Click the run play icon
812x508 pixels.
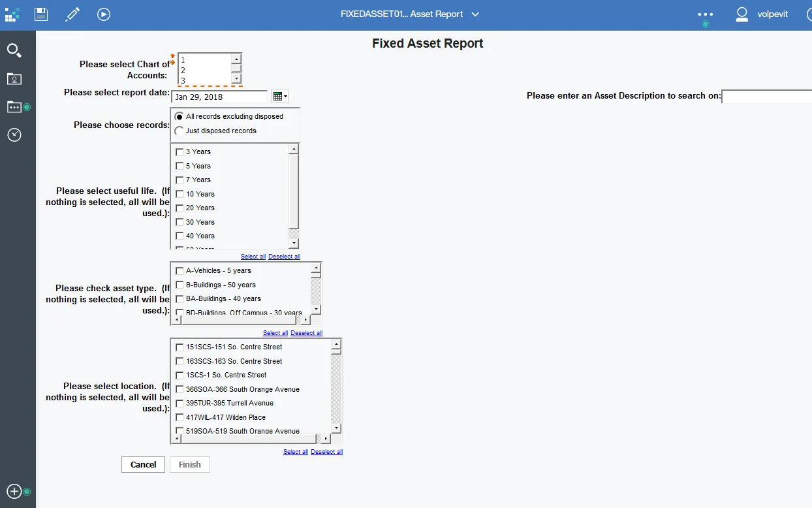104,14
